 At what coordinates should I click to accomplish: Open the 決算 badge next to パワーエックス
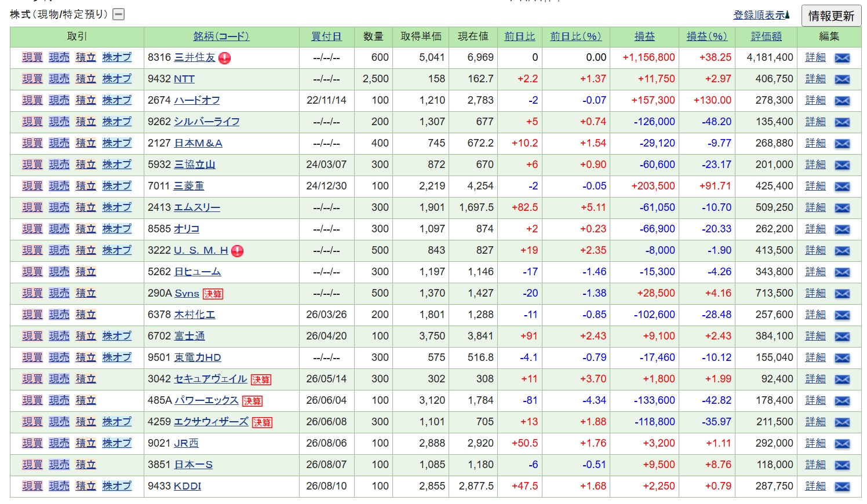click(x=252, y=401)
